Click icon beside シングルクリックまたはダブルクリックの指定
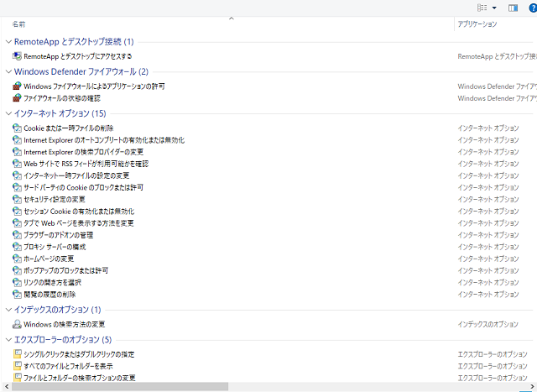537x392 pixels. (x=17, y=354)
